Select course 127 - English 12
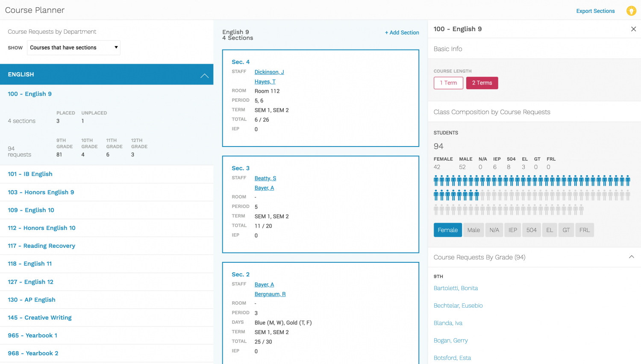 [30, 282]
